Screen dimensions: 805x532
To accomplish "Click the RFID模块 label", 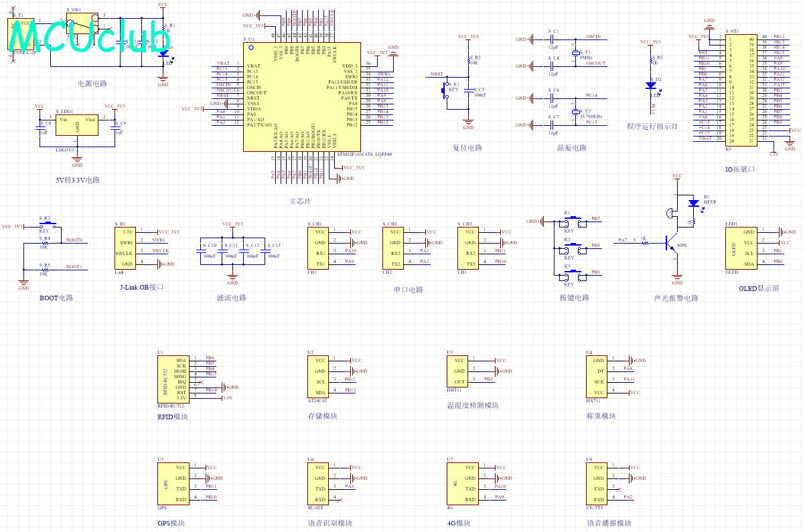I will pos(173,417).
